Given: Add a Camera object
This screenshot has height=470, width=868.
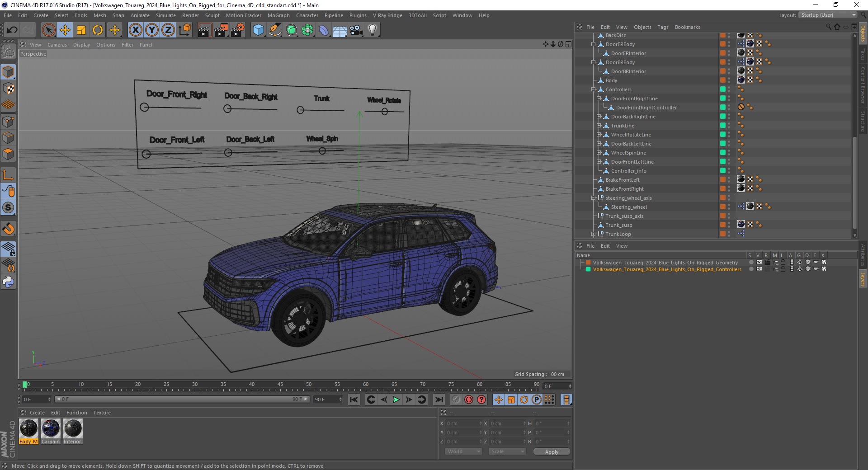Looking at the screenshot, I should click(356, 30).
